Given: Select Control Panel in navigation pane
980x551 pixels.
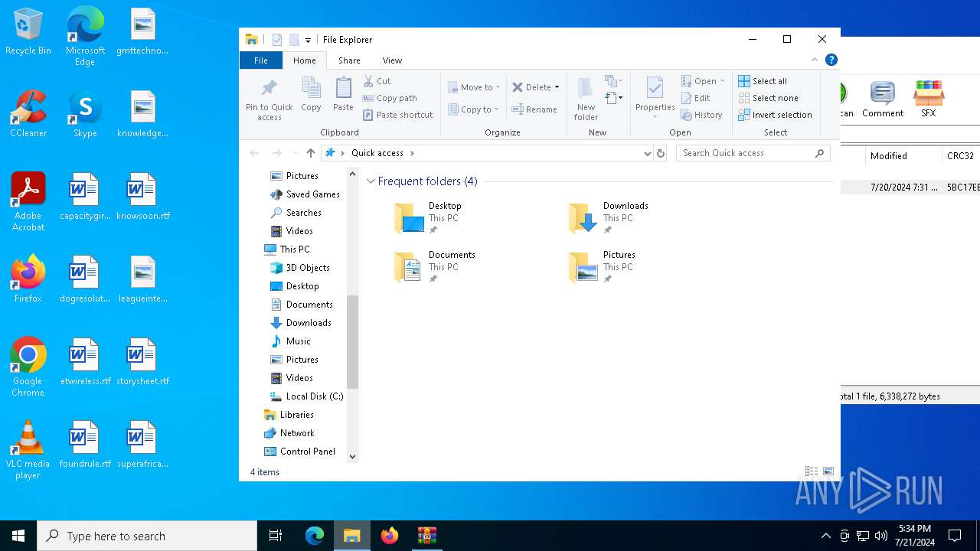Looking at the screenshot, I should coord(300,452).
